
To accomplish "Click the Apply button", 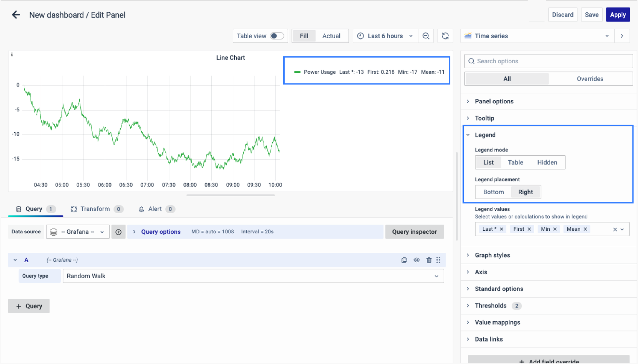I will tap(618, 15).
